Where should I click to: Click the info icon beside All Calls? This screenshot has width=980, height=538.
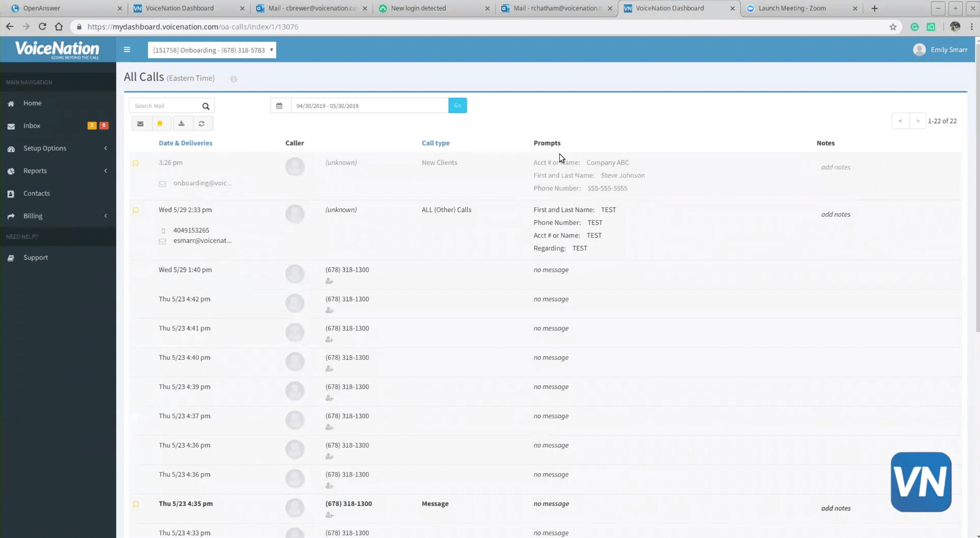(234, 79)
